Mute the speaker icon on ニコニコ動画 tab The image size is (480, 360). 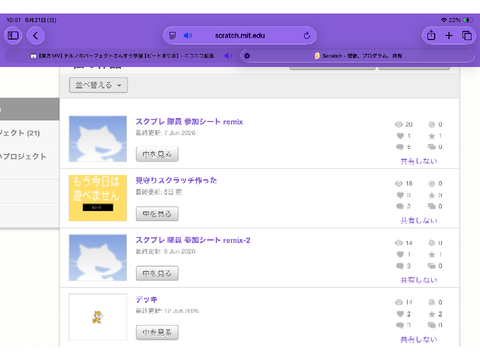pyautogui.click(x=228, y=56)
